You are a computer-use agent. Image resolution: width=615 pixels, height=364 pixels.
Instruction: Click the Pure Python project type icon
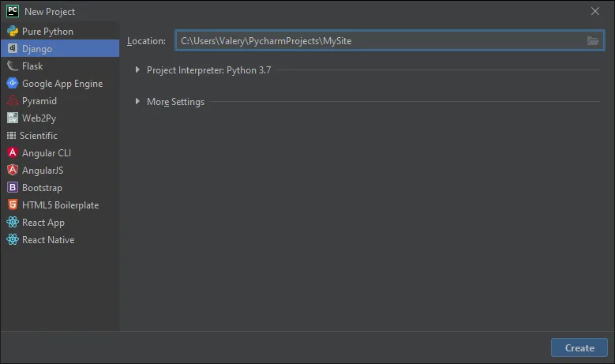(13, 32)
